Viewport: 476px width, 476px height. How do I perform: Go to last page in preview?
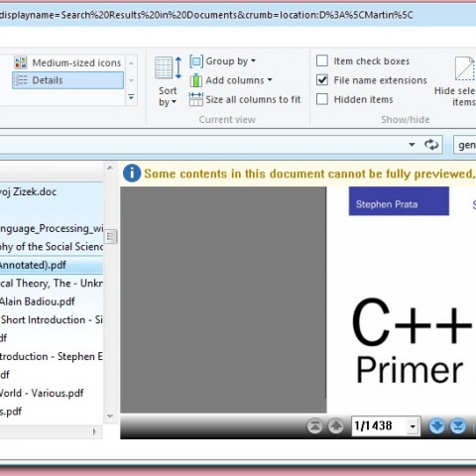click(x=458, y=425)
